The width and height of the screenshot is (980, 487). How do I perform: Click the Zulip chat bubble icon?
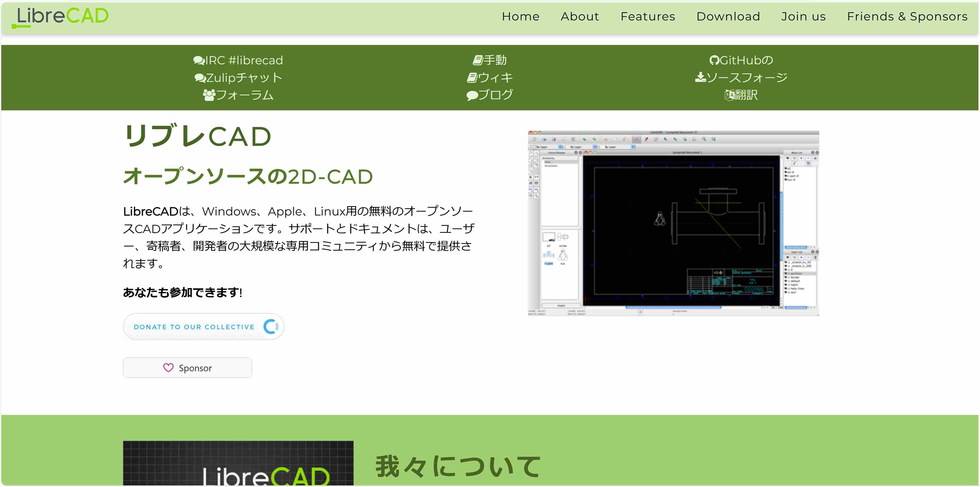pyautogui.click(x=200, y=78)
